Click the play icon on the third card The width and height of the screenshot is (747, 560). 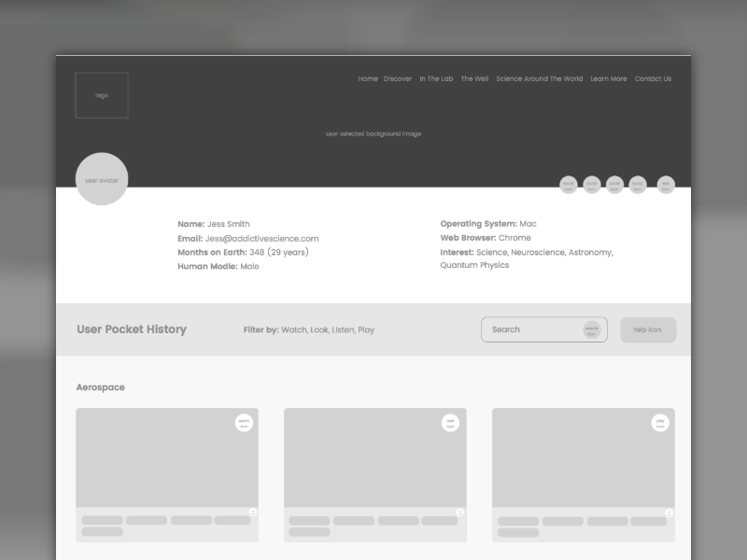point(660,423)
